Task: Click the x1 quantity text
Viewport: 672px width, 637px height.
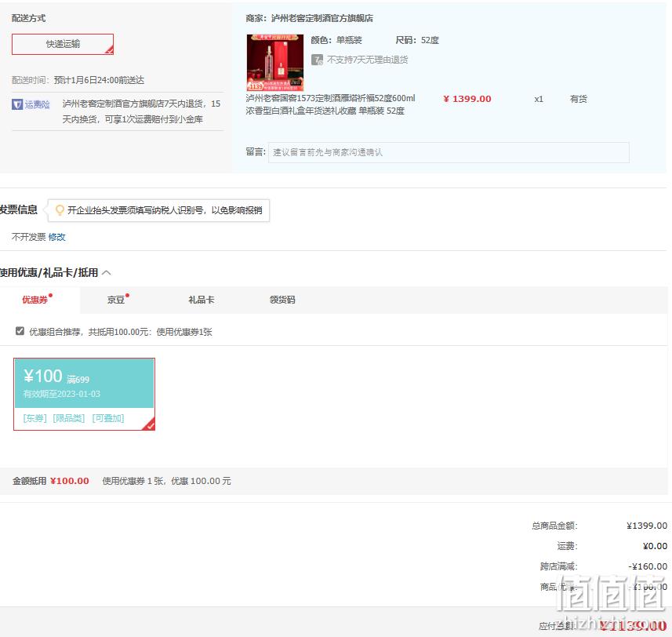Action: [539, 99]
